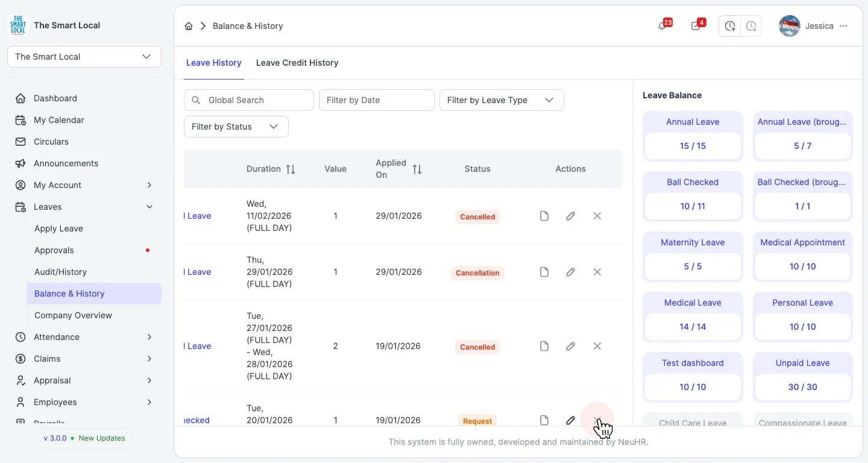Image resolution: width=868 pixels, height=463 pixels.
Task: Open Filter by Leave Type dropdown
Action: 502,100
